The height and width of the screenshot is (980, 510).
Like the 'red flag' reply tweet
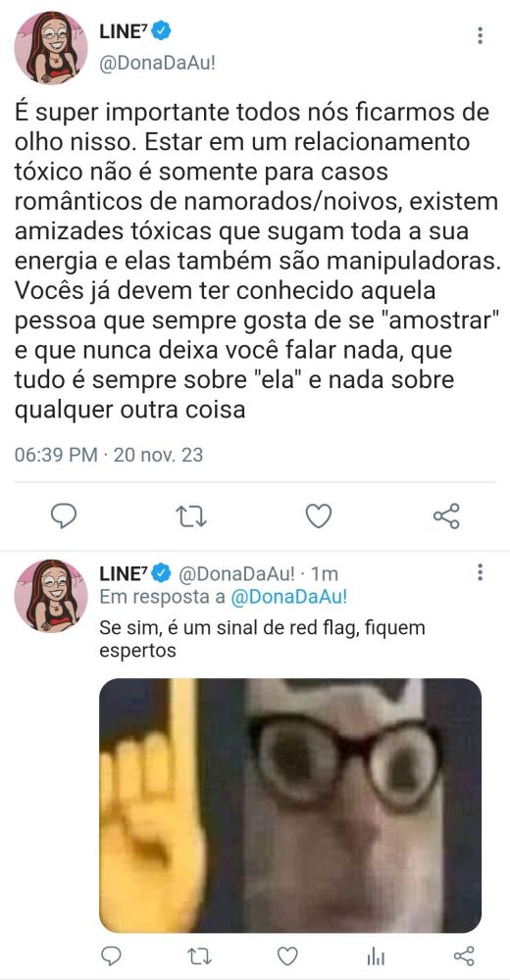pyautogui.click(x=287, y=956)
